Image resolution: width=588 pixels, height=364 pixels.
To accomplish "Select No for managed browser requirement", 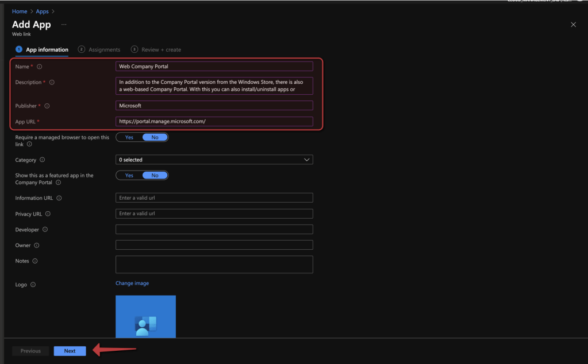I will click(x=155, y=137).
